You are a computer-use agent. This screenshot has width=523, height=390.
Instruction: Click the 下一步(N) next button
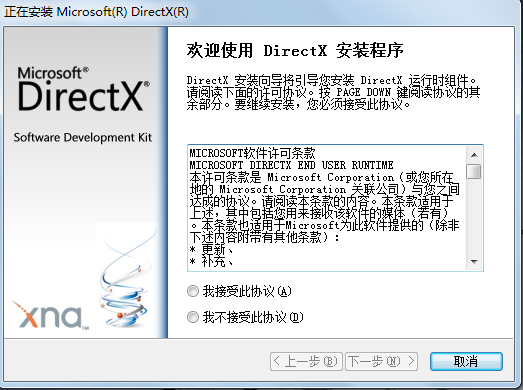tap(381, 361)
